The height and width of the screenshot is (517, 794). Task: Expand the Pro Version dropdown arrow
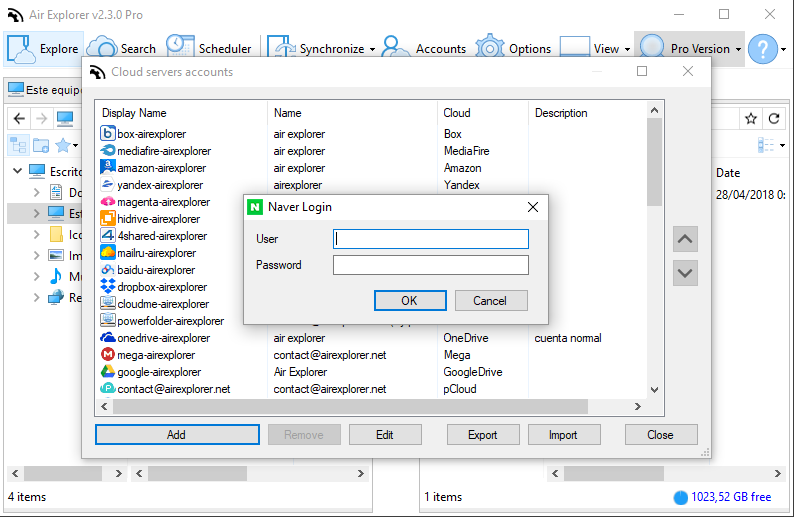click(x=738, y=49)
